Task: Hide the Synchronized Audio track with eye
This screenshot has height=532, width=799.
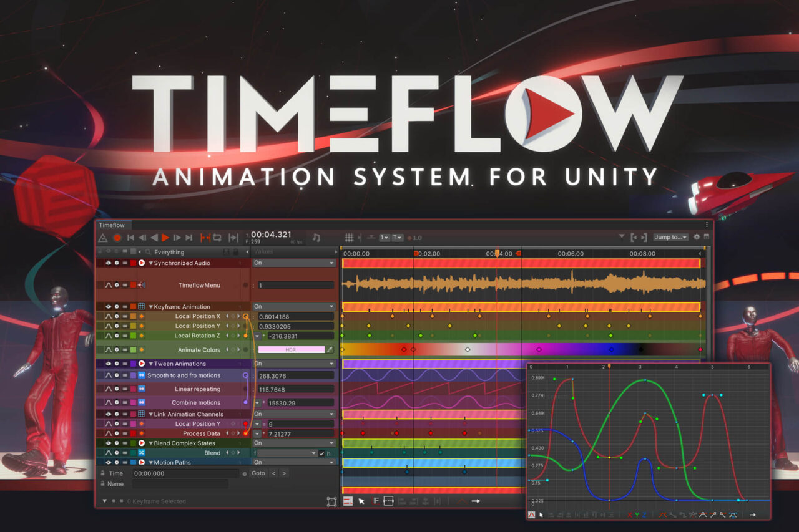Action: [x=108, y=263]
